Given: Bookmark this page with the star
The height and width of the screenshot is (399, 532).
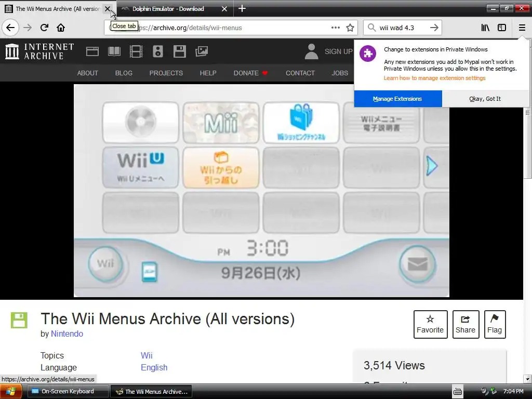Looking at the screenshot, I should click(x=350, y=28).
